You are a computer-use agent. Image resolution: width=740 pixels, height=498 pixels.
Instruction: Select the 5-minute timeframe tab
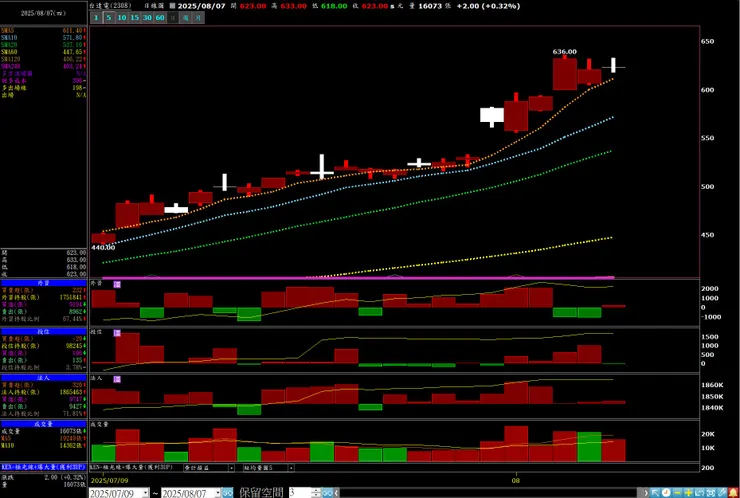click(x=109, y=17)
